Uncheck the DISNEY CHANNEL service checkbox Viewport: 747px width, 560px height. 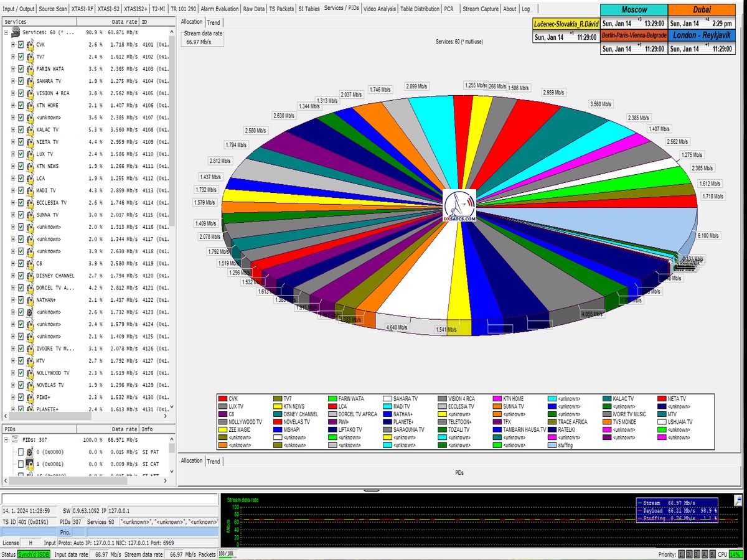[21, 276]
